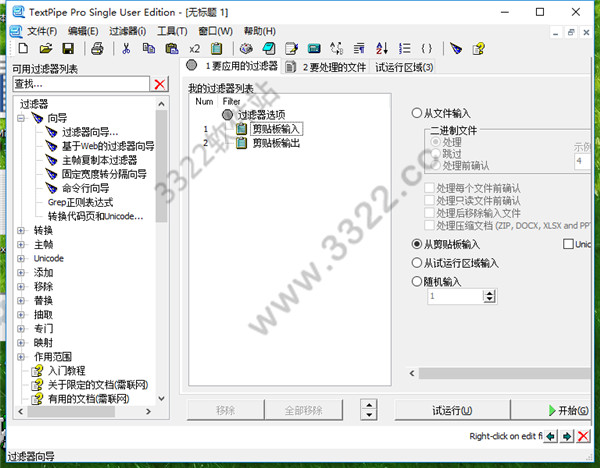Toggle the Unicode checkbox beside clipboard input
Viewport: 600px width, 468px height.
click(568, 244)
